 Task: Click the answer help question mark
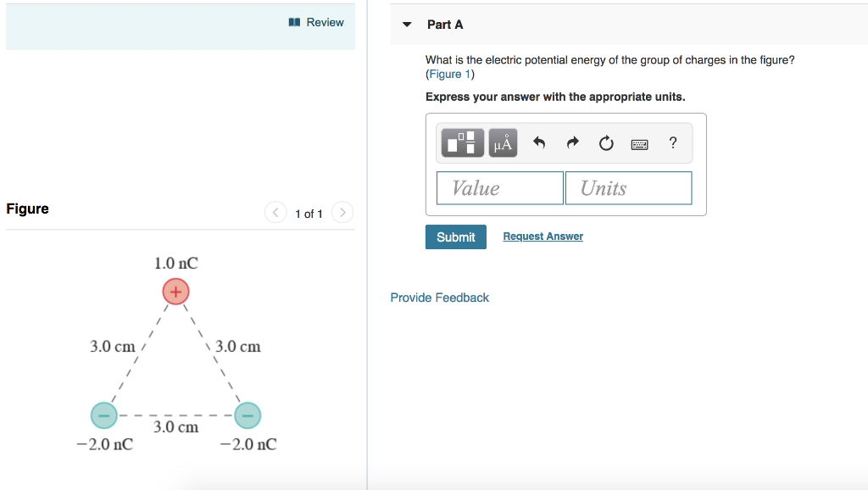click(672, 142)
